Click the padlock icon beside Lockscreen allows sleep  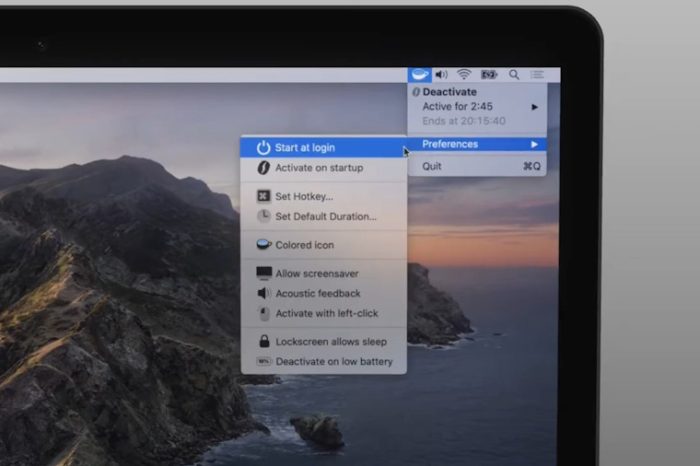tap(264, 342)
